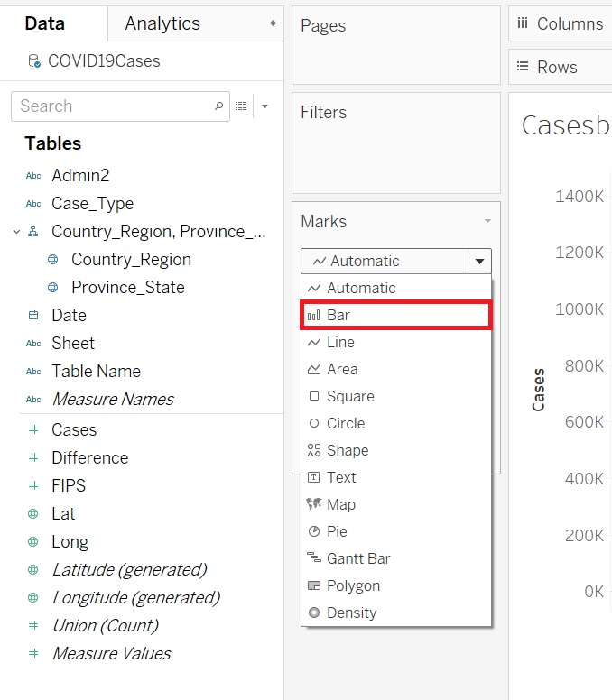This screenshot has width=612, height=700.
Task: Select Polygon mark type
Action: (396, 585)
